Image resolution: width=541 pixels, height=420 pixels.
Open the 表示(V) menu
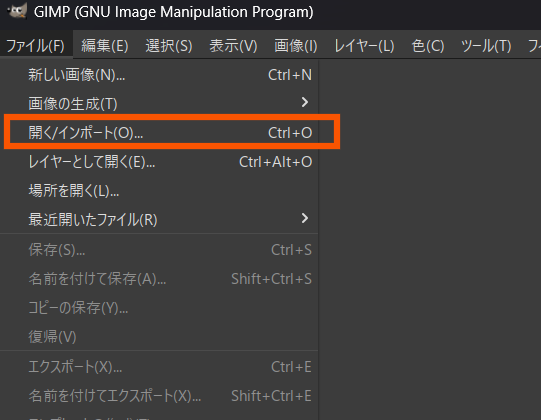pyautogui.click(x=234, y=46)
